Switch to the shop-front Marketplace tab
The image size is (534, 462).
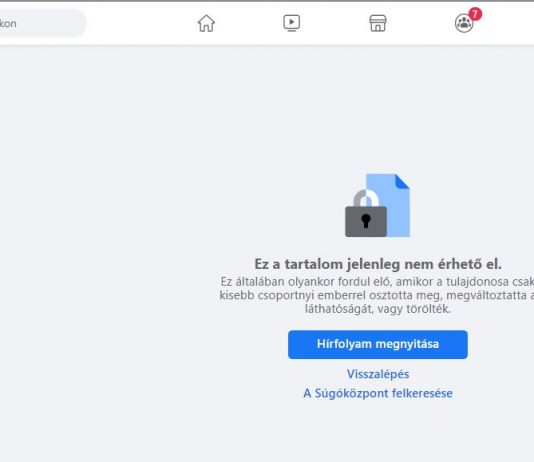(378, 23)
